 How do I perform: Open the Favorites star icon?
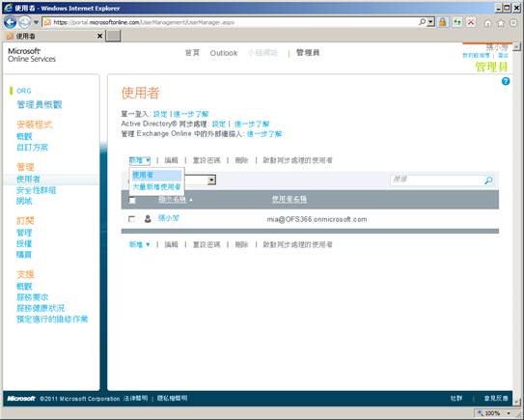[501, 23]
